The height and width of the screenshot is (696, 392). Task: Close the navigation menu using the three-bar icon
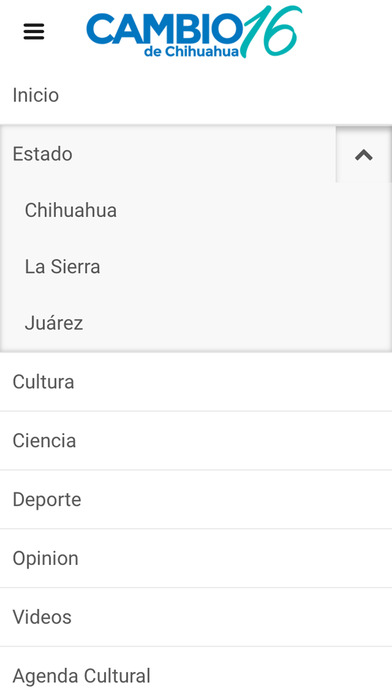pyautogui.click(x=34, y=32)
